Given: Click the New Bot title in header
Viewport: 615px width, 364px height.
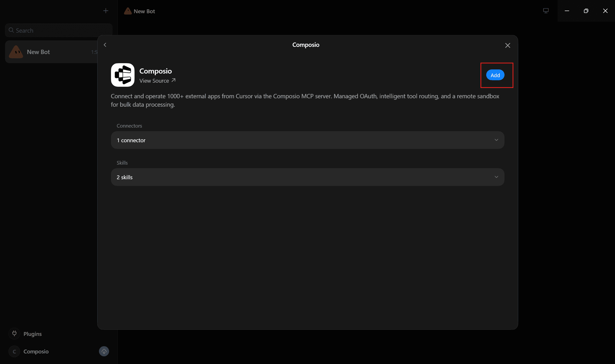Looking at the screenshot, I should [144, 11].
